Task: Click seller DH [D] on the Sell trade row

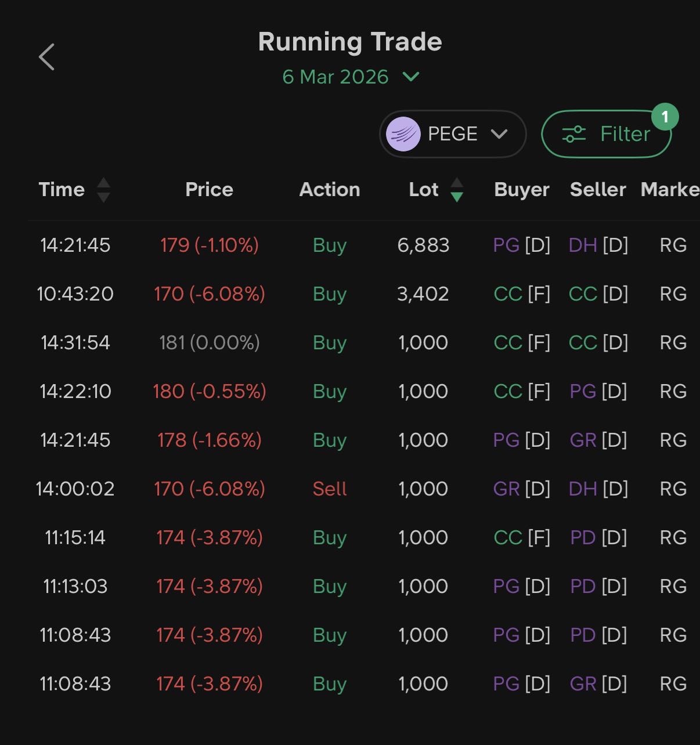Action: point(598,489)
